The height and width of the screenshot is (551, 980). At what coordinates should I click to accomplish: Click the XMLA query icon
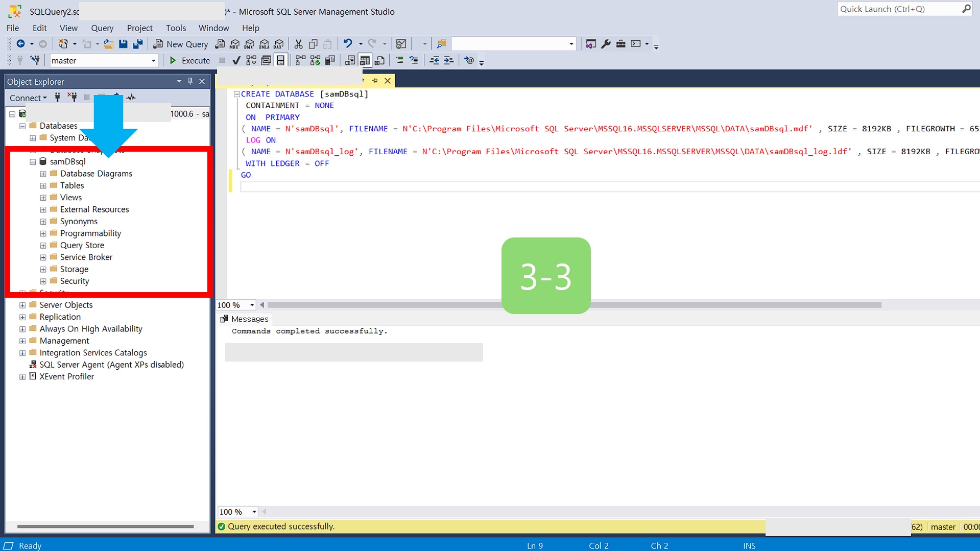point(265,44)
